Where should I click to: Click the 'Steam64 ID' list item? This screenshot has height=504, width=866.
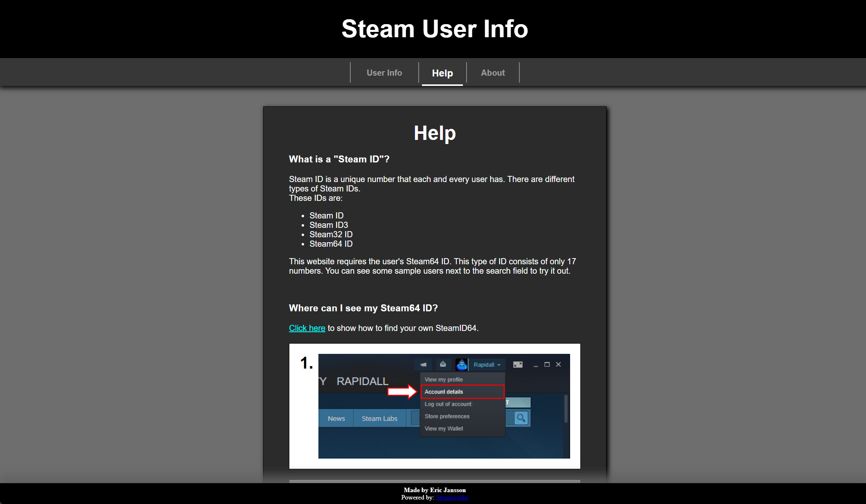[331, 244]
